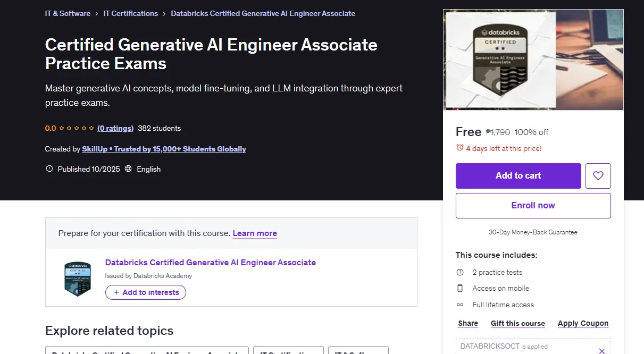Add course to wishlist heart icon
The image size is (644, 354).
(x=598, y=176)
